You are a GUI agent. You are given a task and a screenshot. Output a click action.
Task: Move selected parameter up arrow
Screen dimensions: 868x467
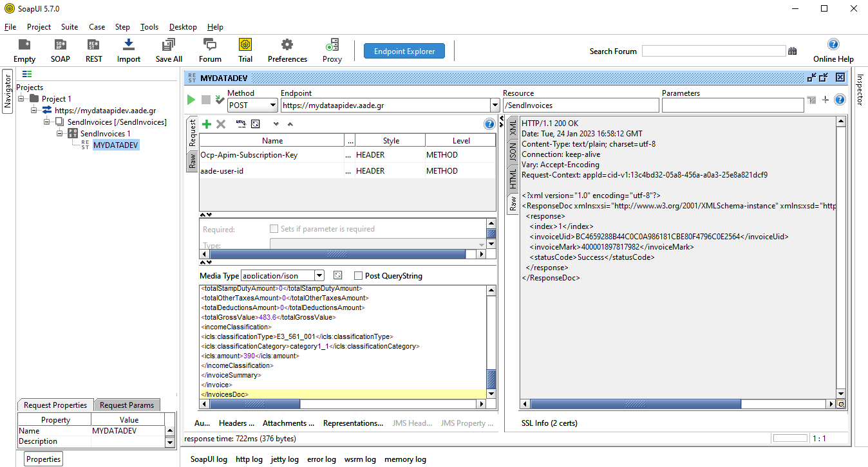point(290,124)
